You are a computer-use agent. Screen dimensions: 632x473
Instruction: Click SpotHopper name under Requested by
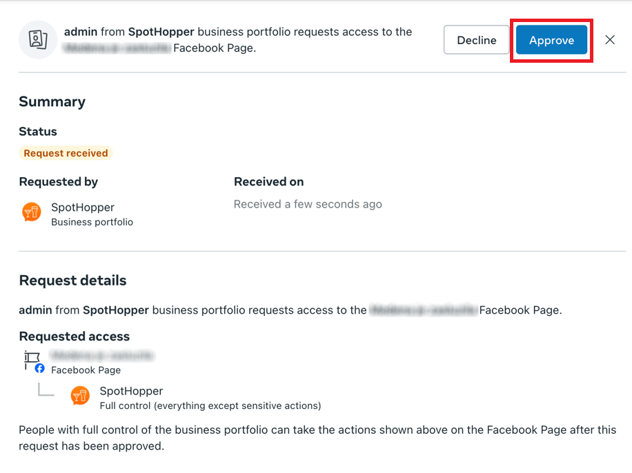coord(83,207)
